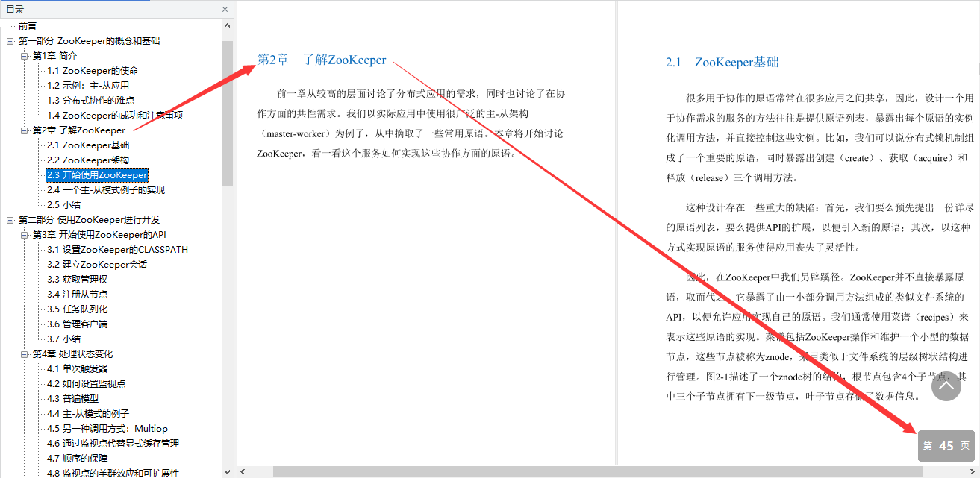Image resolution: width=980 pixels, height=478 pixels.
Task: Collapse the 第4章 处理状态变化 tree node
Action: point(25,354)
